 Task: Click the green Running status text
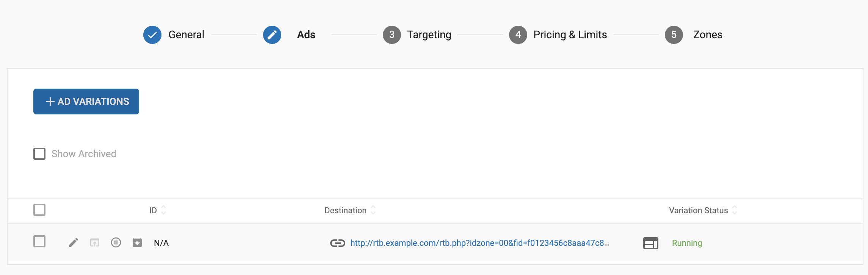coord(687,243)
